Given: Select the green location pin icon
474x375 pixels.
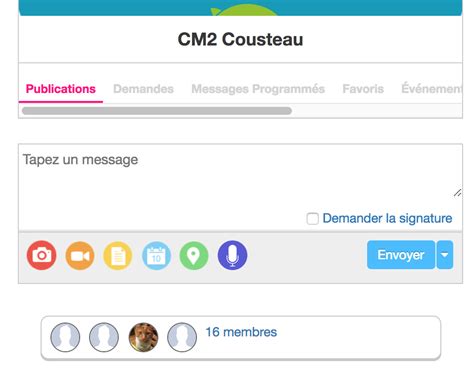Looking at the screenshot, I should click(194, 255).
